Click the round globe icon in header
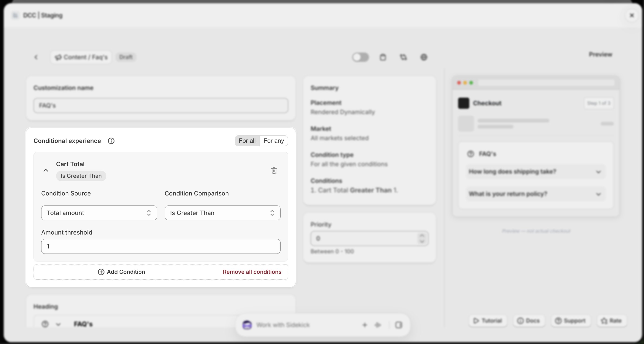 424,57
